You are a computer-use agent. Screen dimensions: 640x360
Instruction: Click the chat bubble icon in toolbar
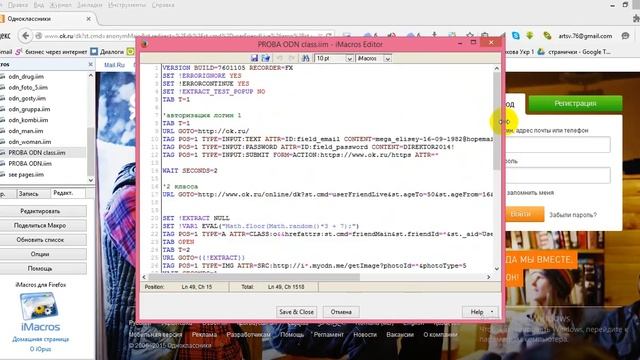(625, 36)
